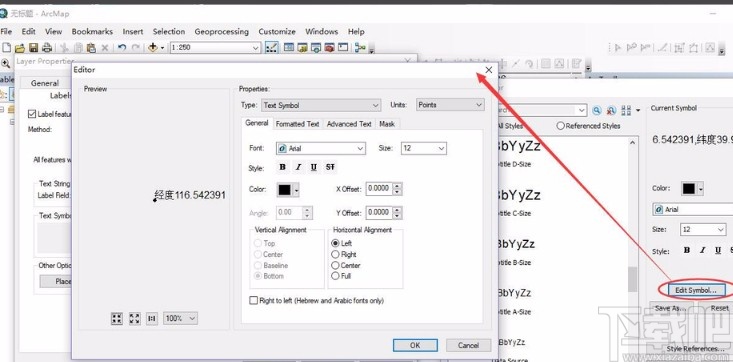Open a map file from toolbar

[x=20, y=48]
